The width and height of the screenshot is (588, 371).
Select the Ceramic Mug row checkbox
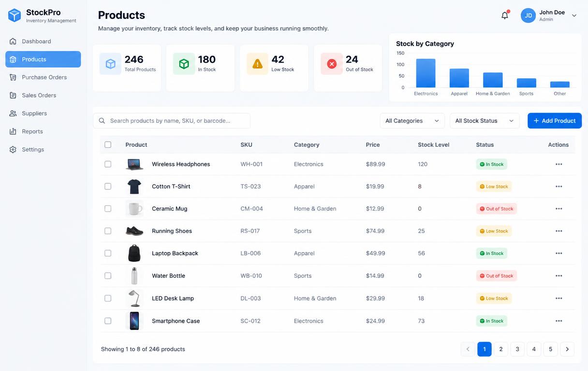pyautogui.click(x=108, y=209)
